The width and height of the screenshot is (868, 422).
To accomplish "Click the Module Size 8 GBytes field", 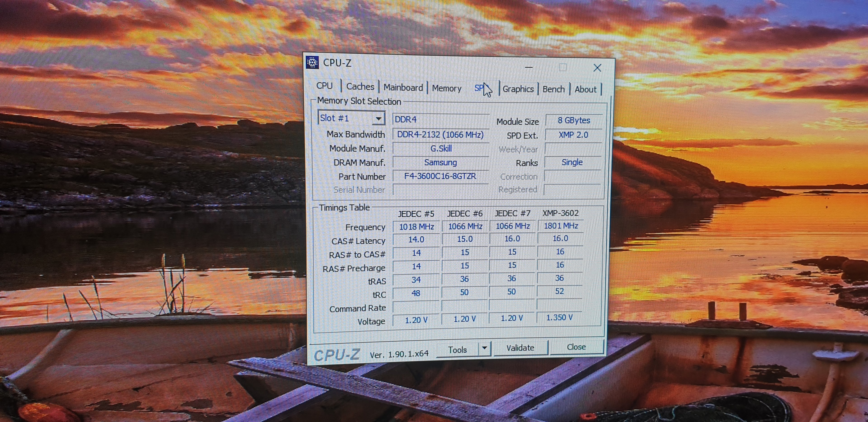I will [x=573, y=121].
